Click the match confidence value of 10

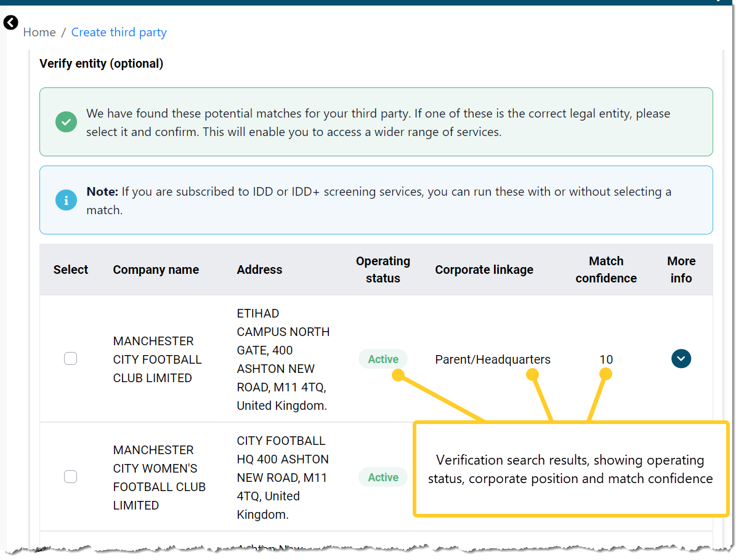pos(606,359)
